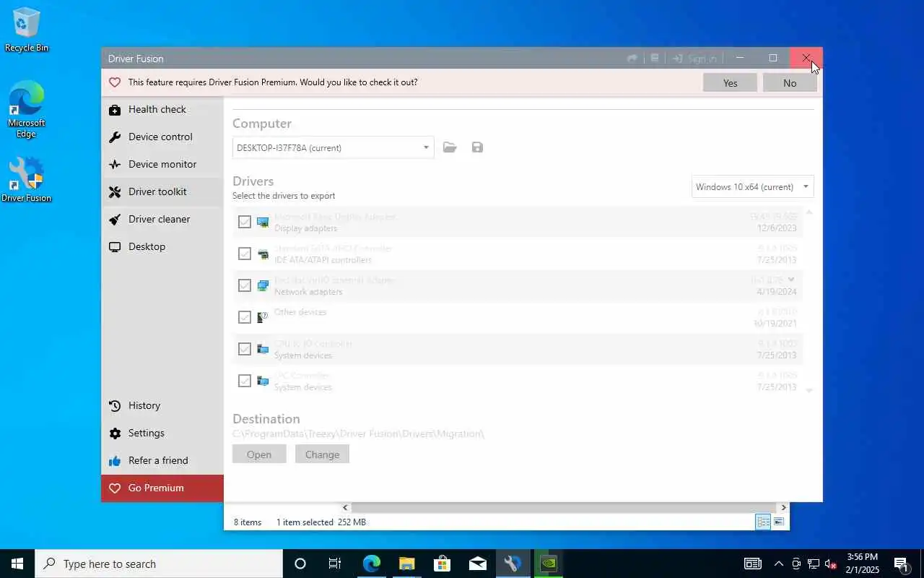Click Yes on the premium prompt
The width and height of the screenshot is (924, 578).
730,83
